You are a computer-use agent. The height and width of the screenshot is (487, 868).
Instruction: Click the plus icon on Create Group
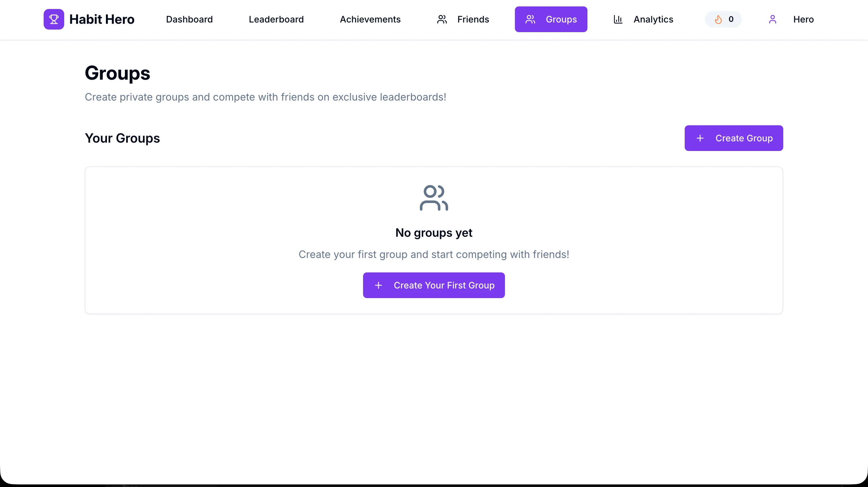pos(700,138)
